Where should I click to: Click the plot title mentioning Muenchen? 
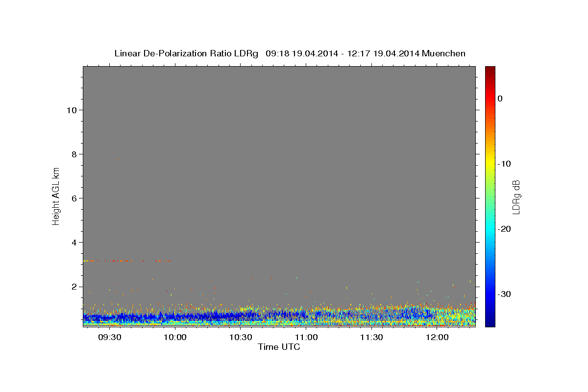coord(290,53)
